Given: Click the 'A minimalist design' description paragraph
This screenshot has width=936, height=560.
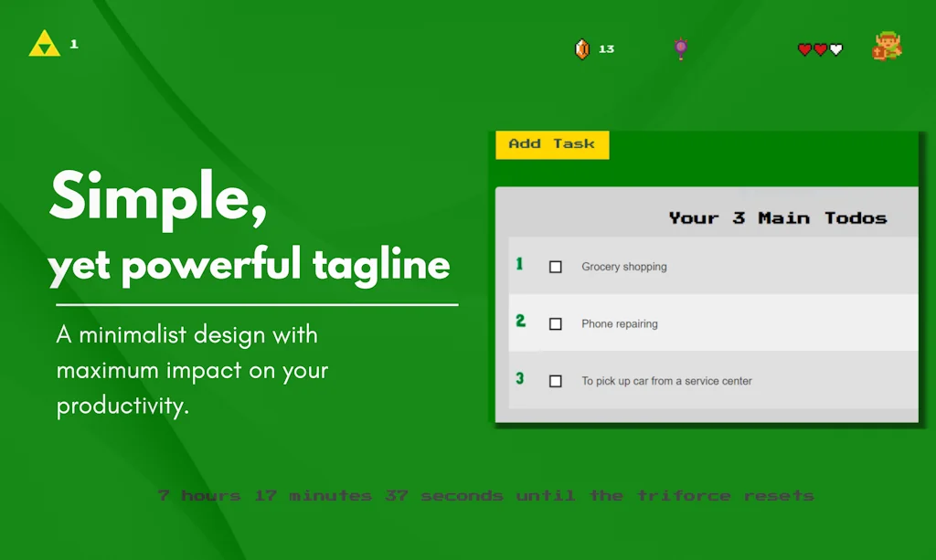Looking at the screenshot, I should pyautogui.click(x=192, y=370).
